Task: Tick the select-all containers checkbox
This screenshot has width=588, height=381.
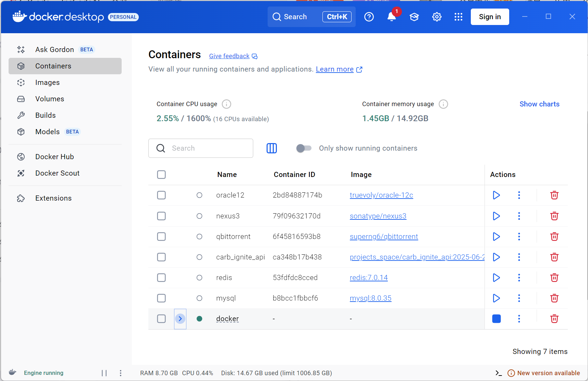Action: (x=161, y=175)
